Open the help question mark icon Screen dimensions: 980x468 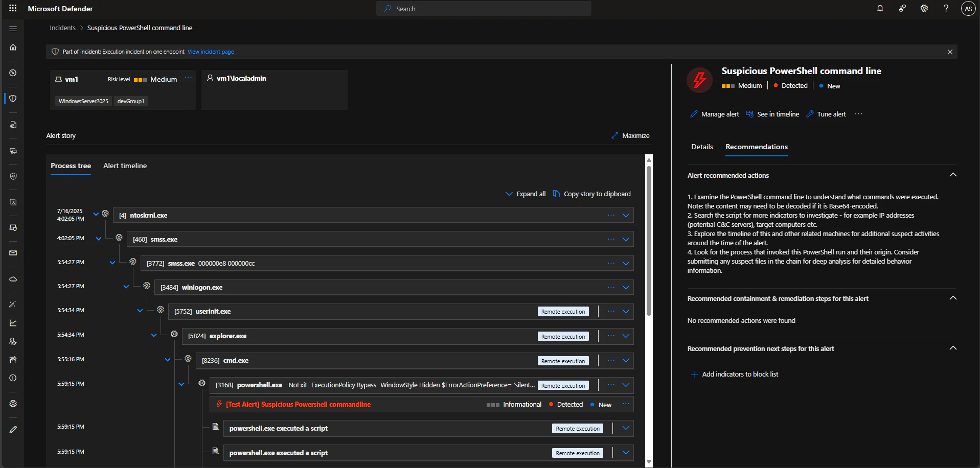click(x=946, y=8)
